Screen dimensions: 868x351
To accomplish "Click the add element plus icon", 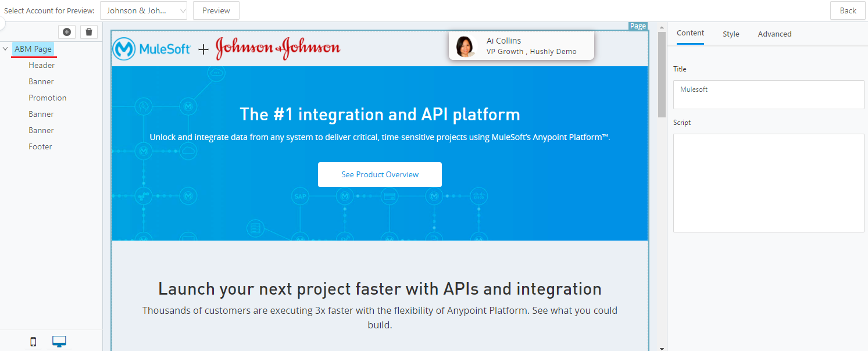I will point(67,32).
